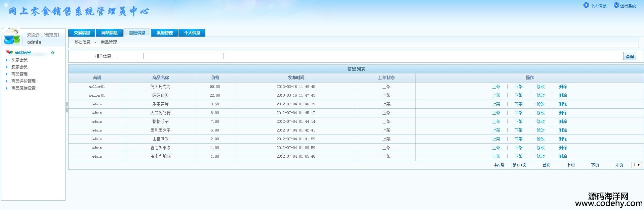Viewport: 644px width, 210px height.
Task: Click the 个人信息 icon at top right
Action: [586, 5]
